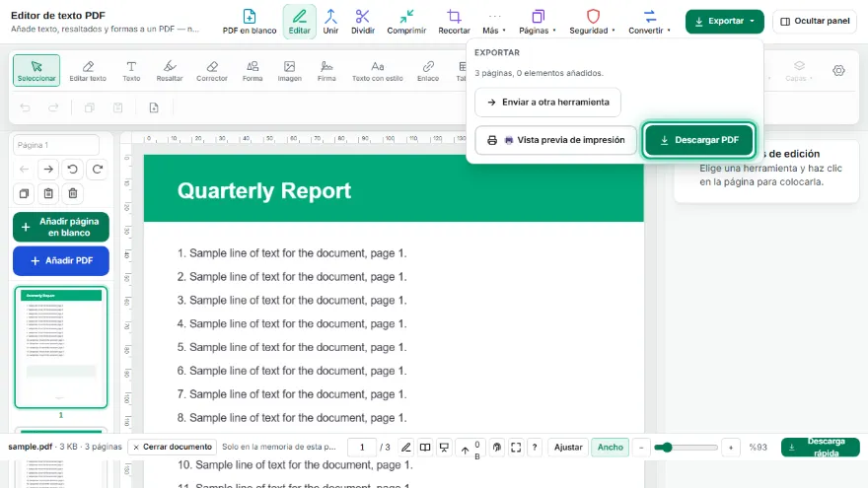
Task: Select the Texto con estilo tool
Action: point(378,71)
